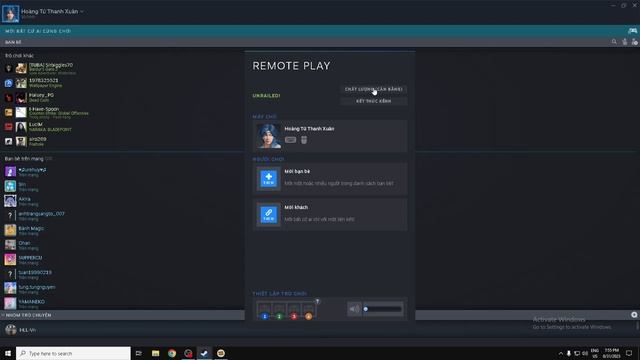Open friends list settings icon beside add friend
Screen dimensions: 640x360
[x=634, y=42]
